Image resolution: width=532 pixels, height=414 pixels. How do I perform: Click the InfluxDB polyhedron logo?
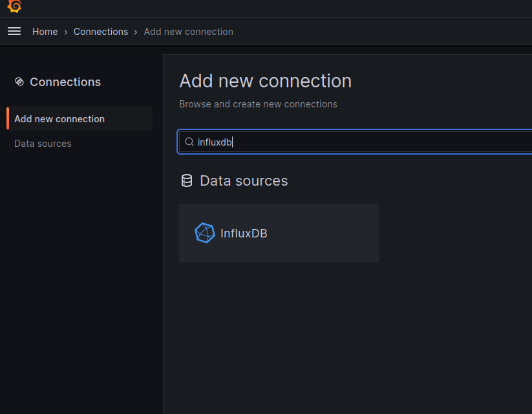click(204, 233)
